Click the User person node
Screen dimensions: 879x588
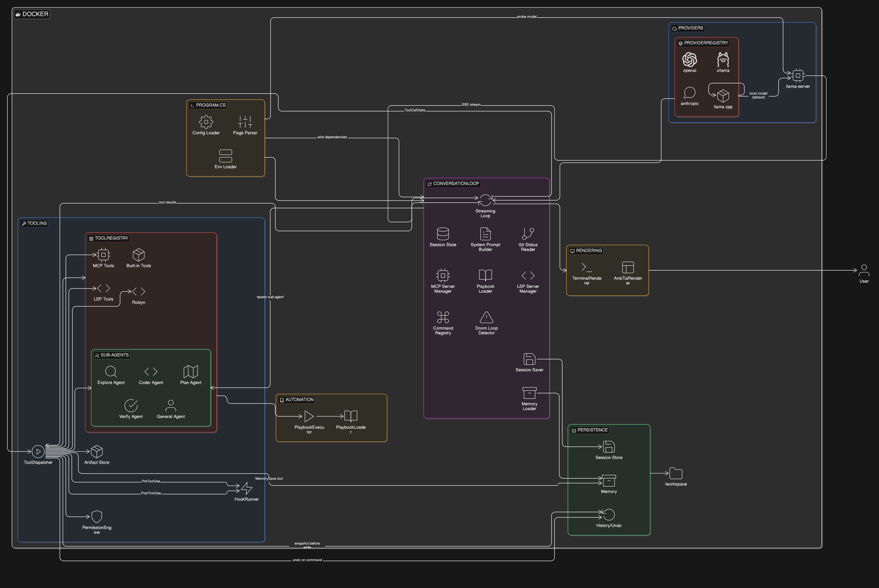click(864, 270)
